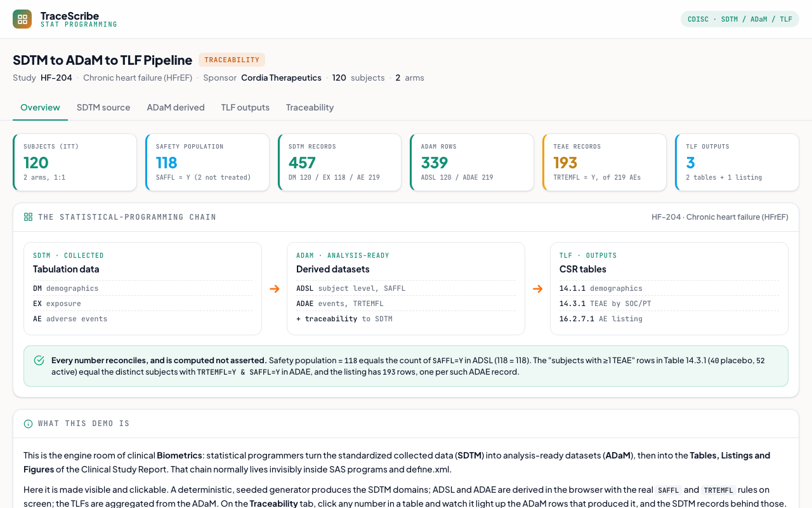The image size is (812, 508).
Task: Click the 'Derived datasets' heading
Action: (x=333, y=269)
